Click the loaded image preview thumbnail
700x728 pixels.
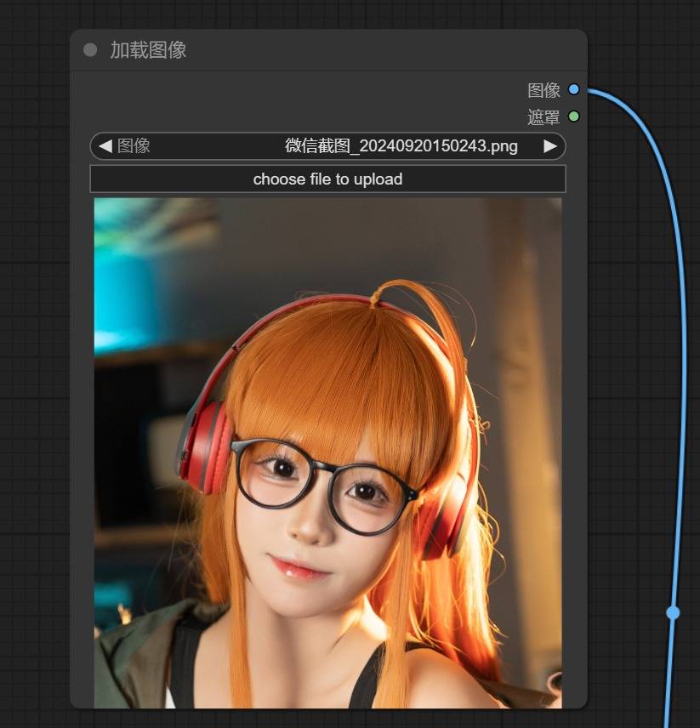click(x=327, y=452)
